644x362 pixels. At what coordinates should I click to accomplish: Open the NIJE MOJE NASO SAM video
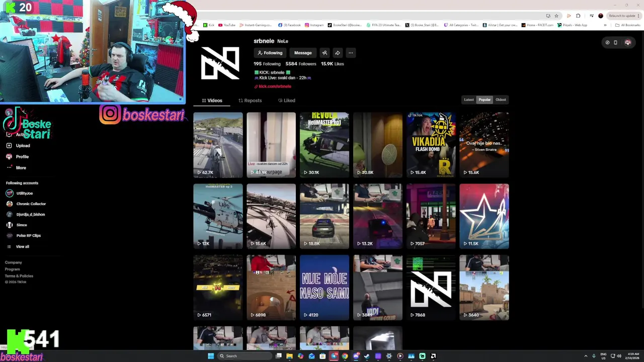coord(325,288)
